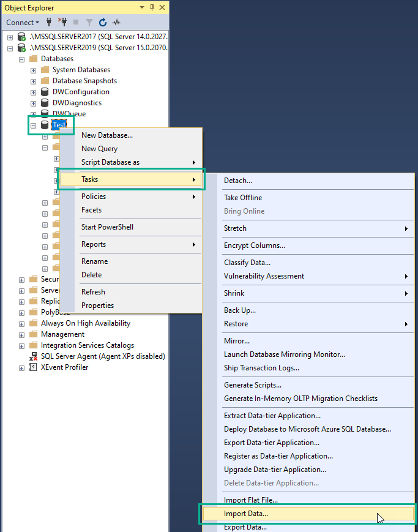
Task: Collapse the Test database node
Action: pos(33,126)
